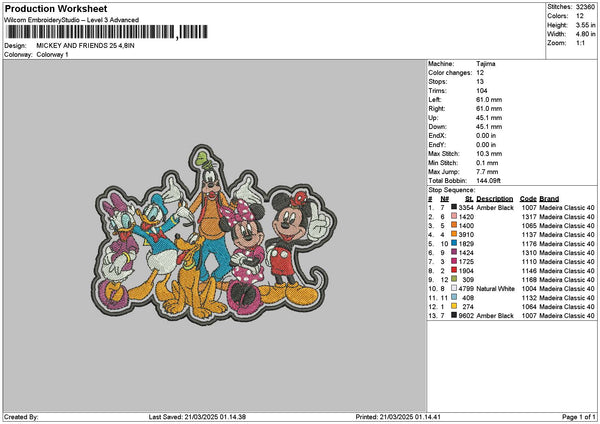Select the "Right:" measurement label
Image resolution: width=600 pixels, height=424 pixels.
coord(437,109)
